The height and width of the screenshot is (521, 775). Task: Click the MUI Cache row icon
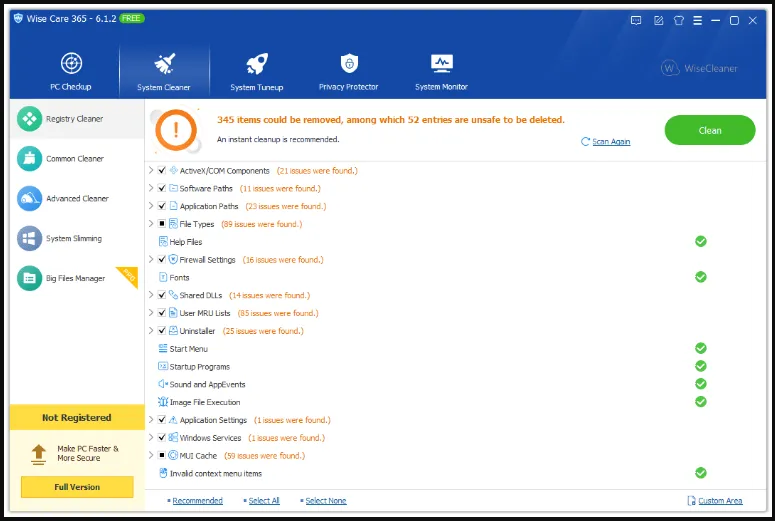[x=173, y=455]
